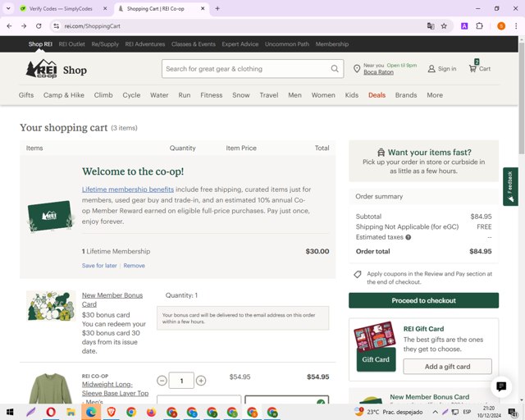Image resolution: width=525 pixels, height=420 pixels.
Task: Decrease the base layer top quantity
Action: tap(162, 381)
